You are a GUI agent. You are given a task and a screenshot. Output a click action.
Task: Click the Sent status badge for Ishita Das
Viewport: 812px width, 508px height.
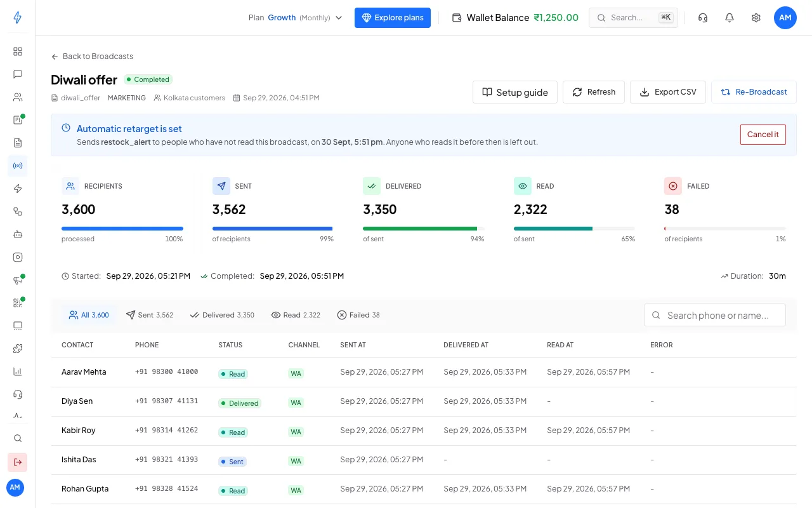coord(232,462)
